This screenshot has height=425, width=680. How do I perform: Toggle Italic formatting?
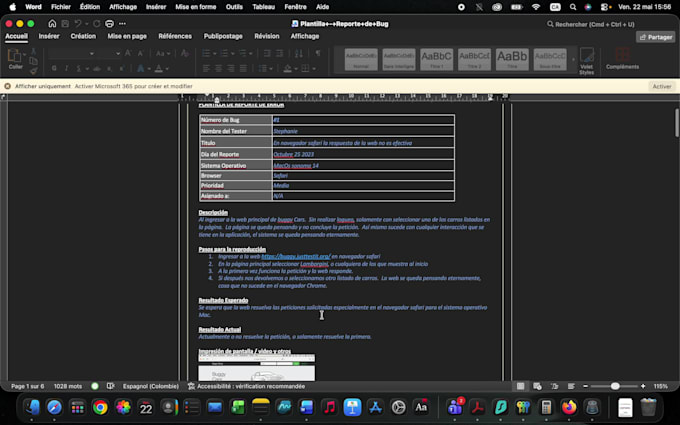[x=66, y=69]
